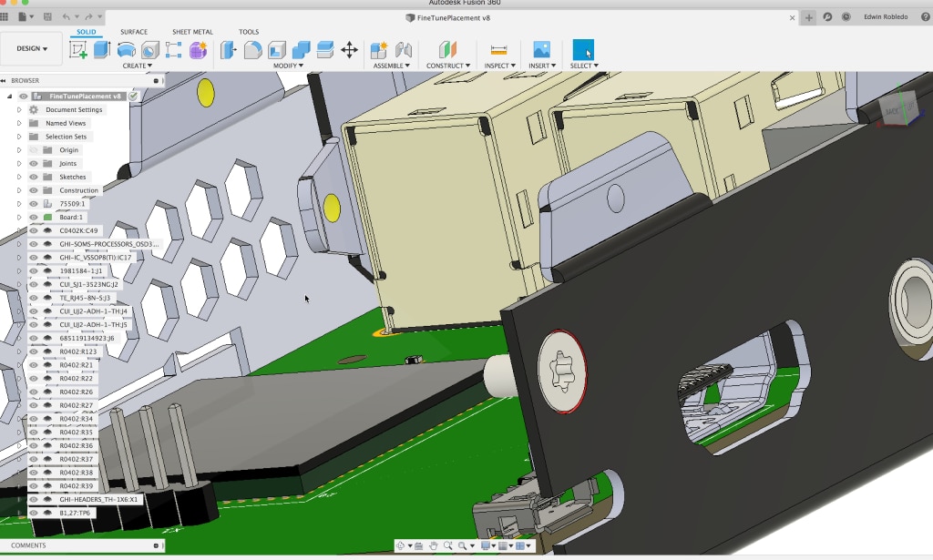933x560 pixels.
Task: Switch to the TOOLS tab
Action: coord(249,32)
